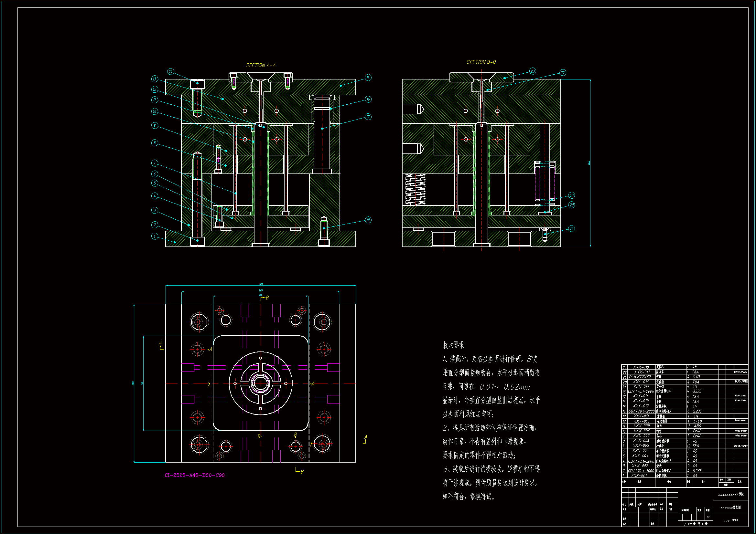This screenshot has height=534, width=756.
Task: Click the xxx-000 drawing number cell
Action: [730, 521]
